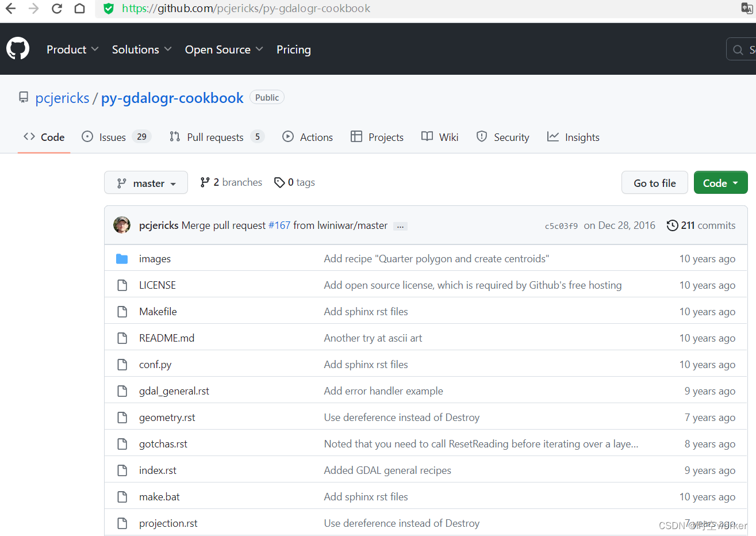Click the Go to file button
Screen dimensions: 756x536
point(655,183)
